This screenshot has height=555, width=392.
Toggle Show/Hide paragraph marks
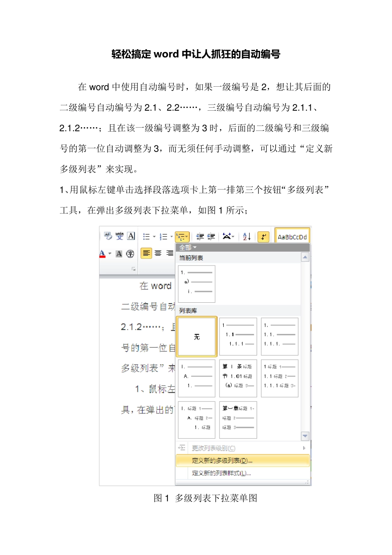point(263,237)
